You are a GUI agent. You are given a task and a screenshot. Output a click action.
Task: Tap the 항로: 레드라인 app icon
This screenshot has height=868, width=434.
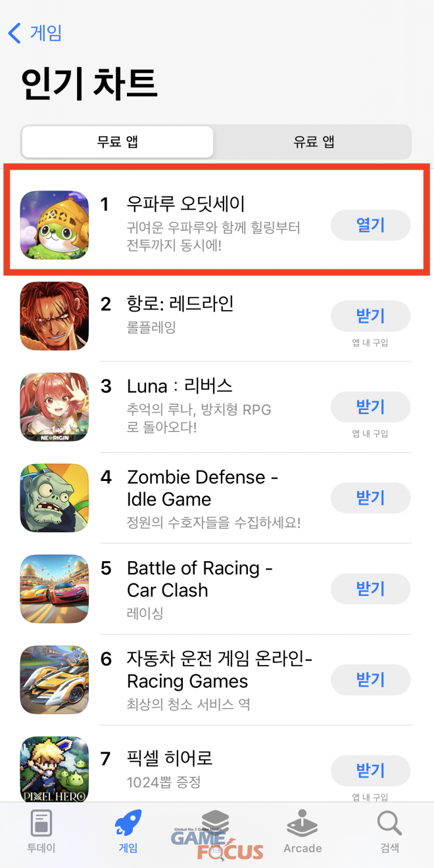(55, 316)
